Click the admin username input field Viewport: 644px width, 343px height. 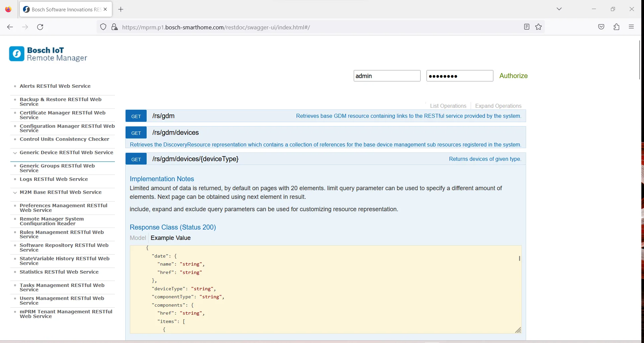coord(387,76)
